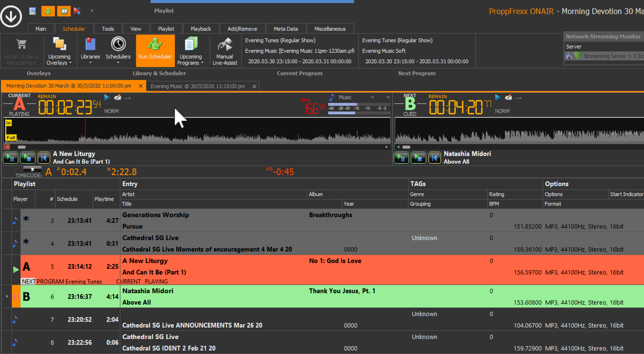Click the green play icon on the playing row
The image size is (644, 354).
point(16,270)
